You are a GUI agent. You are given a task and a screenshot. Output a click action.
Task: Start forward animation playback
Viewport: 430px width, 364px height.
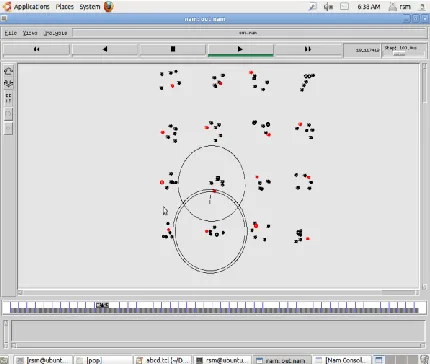coord(240,49)
